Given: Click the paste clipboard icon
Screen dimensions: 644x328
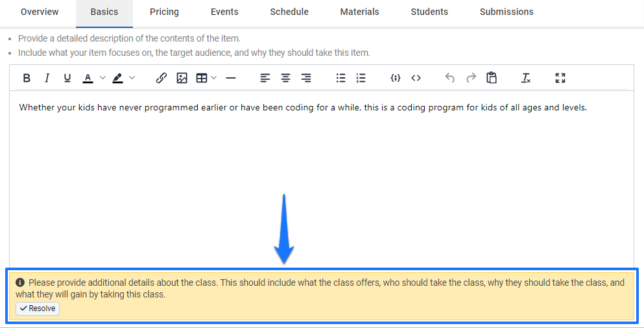Looking at the screenshot, I should [492, 78].
